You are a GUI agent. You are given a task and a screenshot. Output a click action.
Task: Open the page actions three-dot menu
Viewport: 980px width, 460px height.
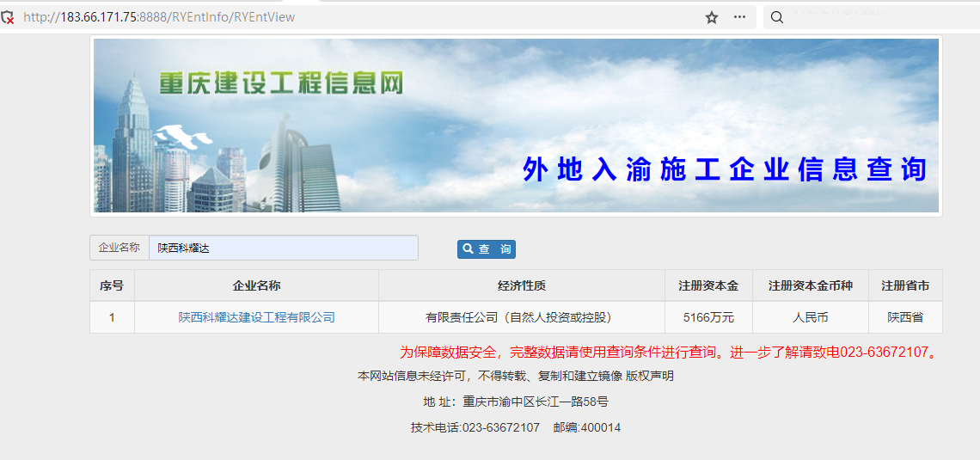739,17
